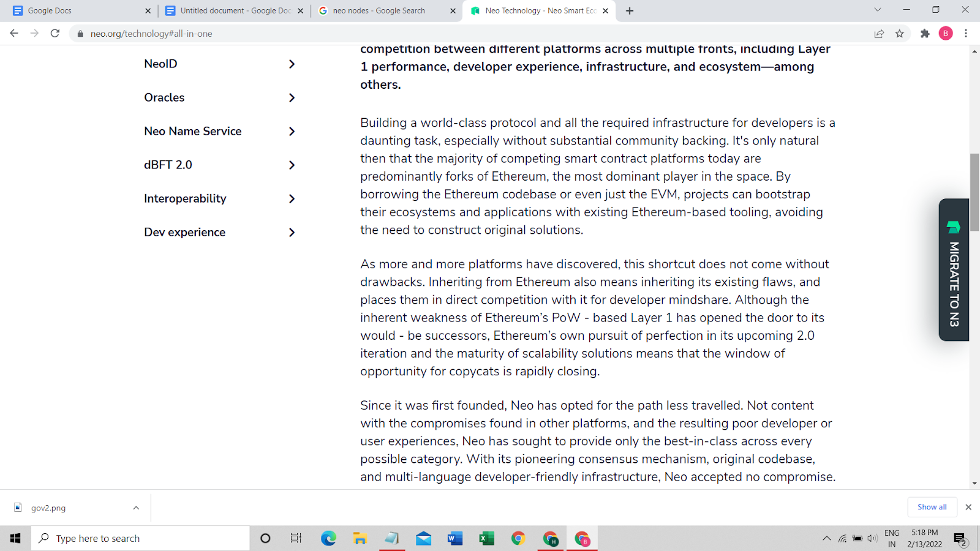Close the Untitled document tab
980x551 pixels.
[x=300, y=10]
